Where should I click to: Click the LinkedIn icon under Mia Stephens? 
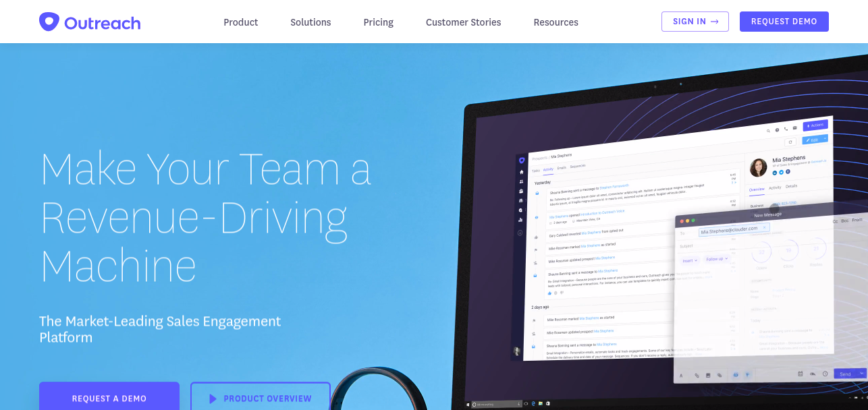[775, 173]
